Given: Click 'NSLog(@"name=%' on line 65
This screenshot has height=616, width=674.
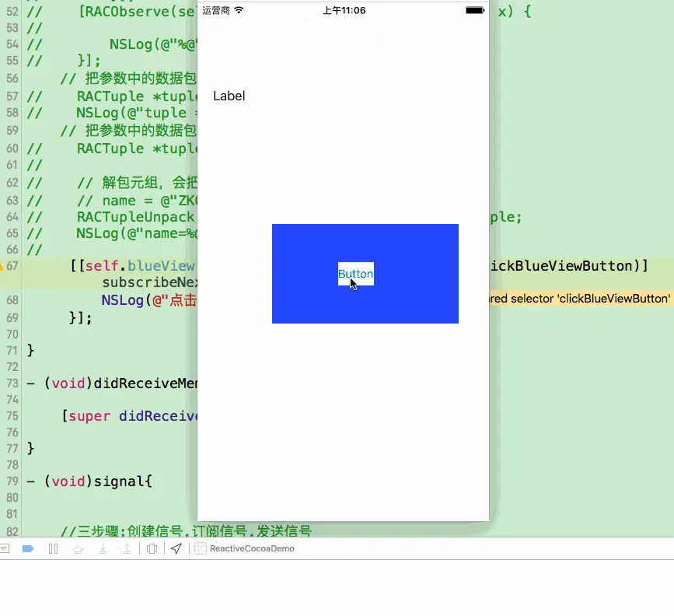Looking at the screenshot, I should pyautogui.click(x=137, y=233).
